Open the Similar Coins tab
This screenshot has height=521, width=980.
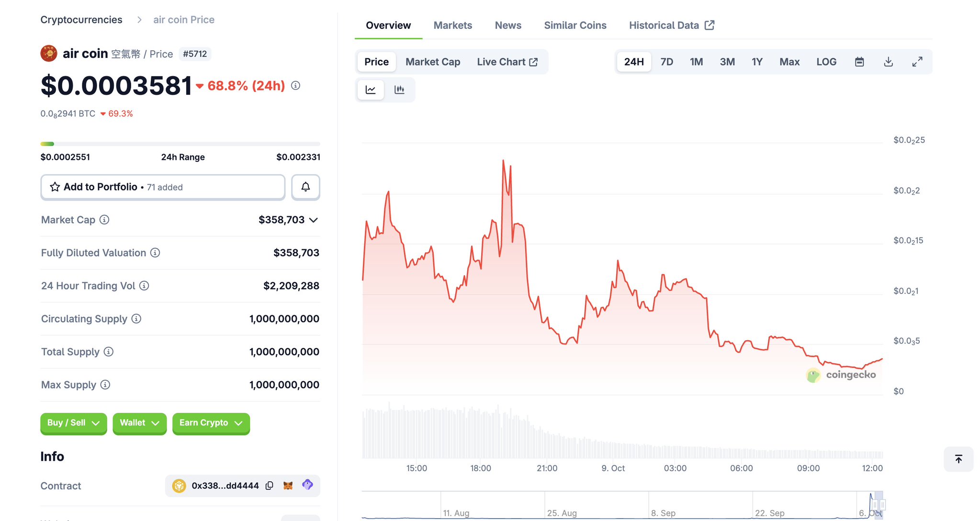click(x=575, y=25)
